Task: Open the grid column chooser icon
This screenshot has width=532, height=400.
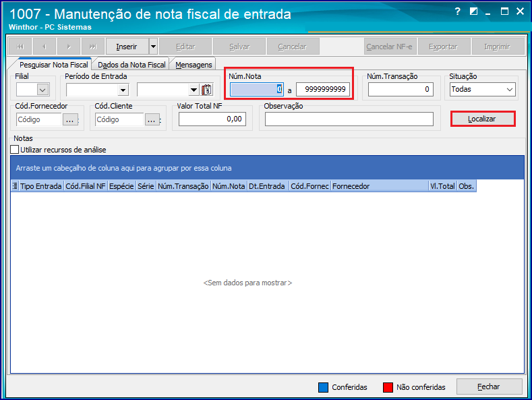Action: [x=15, y=186]
